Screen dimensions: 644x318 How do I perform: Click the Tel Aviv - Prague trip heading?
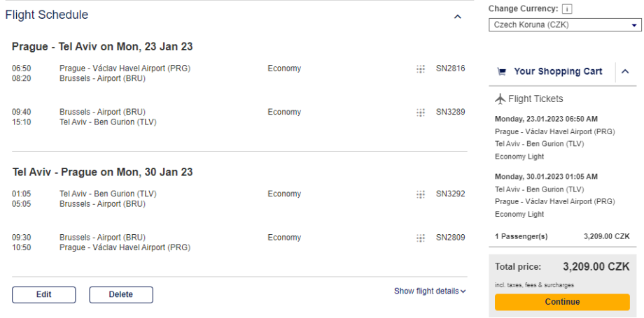click(102, 172)
